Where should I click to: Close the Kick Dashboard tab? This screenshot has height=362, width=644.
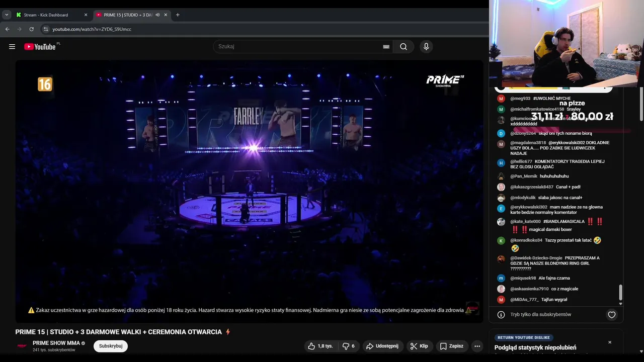pos(86,15)
